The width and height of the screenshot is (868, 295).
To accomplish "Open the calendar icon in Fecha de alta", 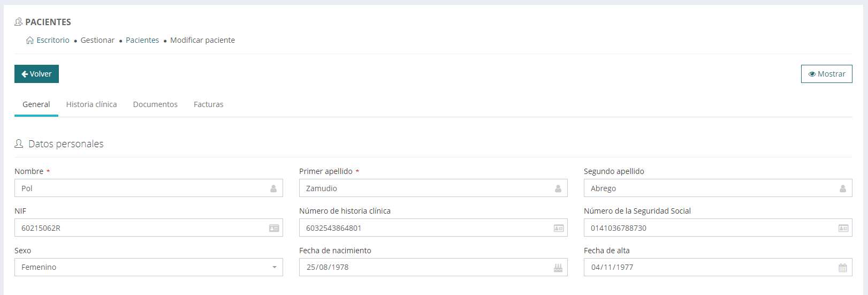I will (x=843, y=268).
